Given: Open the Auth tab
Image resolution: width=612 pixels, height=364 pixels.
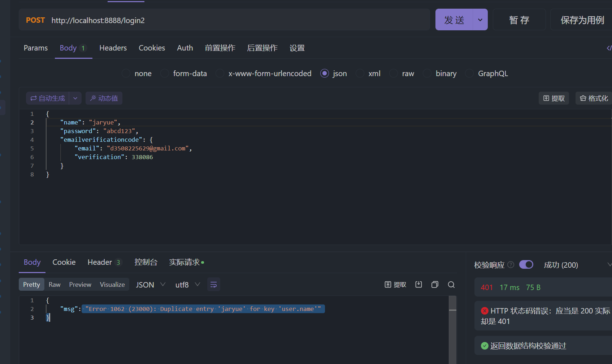Looking at the screenshot, I should tap(185, 48).
